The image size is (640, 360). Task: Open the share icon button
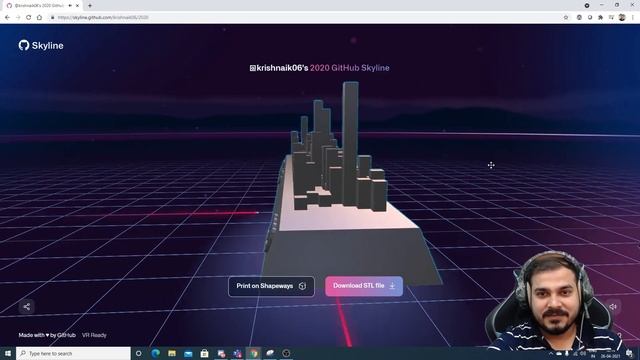coord(27,307)
